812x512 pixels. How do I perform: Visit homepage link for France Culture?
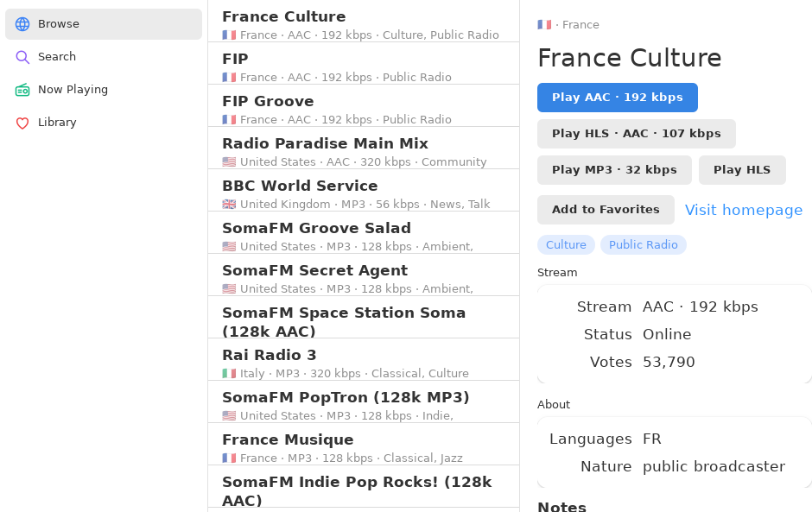click(x=744, y=210)
